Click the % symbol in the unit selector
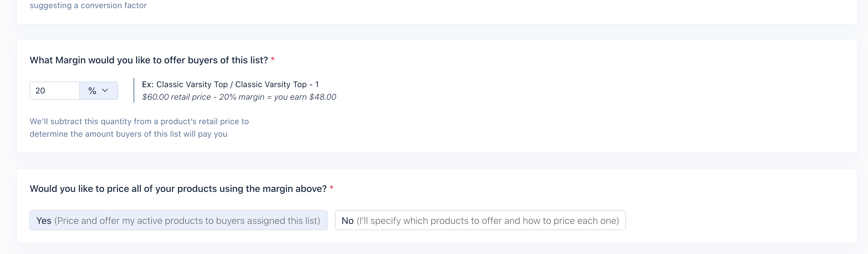The height and width of the screenshot is (254, 868). coord(92,91)
